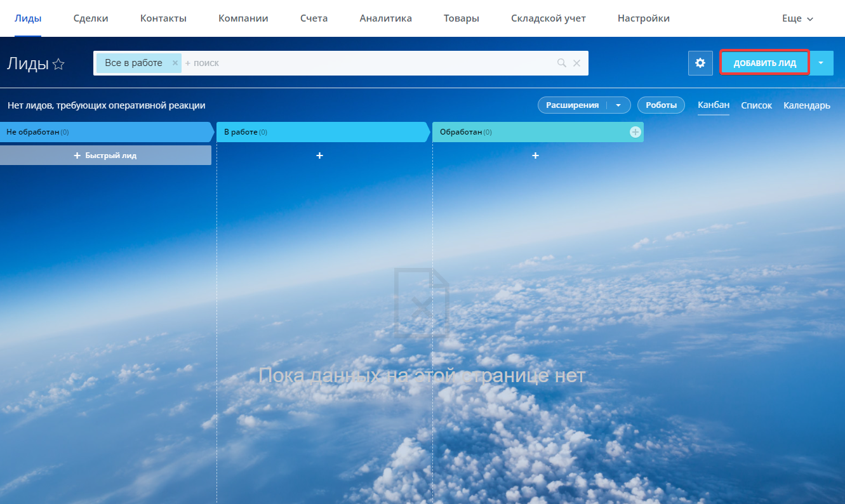The height and width of the screenshot is (504, 845).
Task: Click the Быстрый лид button
Action: tap(105, 156)
